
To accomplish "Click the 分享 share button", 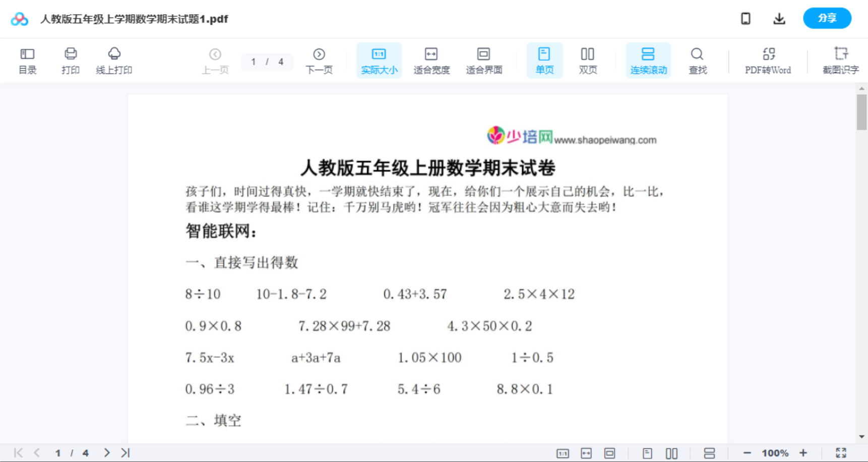I will pyautogui.click(x=827, y=18).
